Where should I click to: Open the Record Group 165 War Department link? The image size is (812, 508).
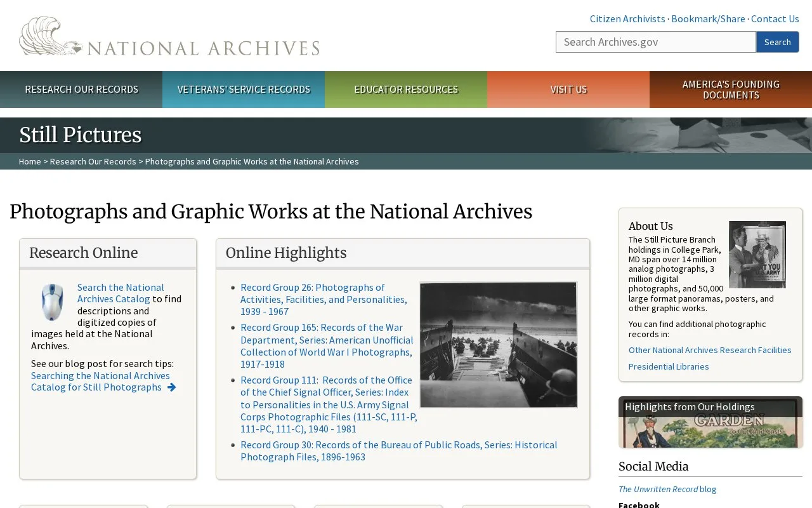[327, 345]
